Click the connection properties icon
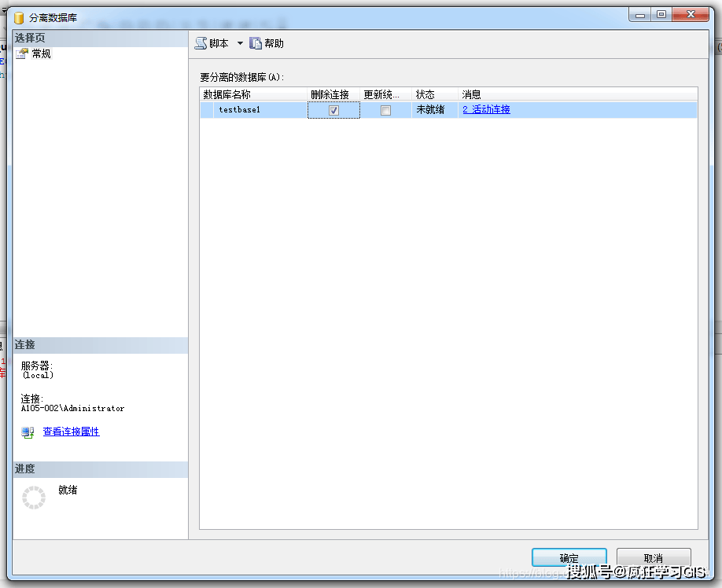The height and width of the screenshot is (588, 722). tap(28, 432)
